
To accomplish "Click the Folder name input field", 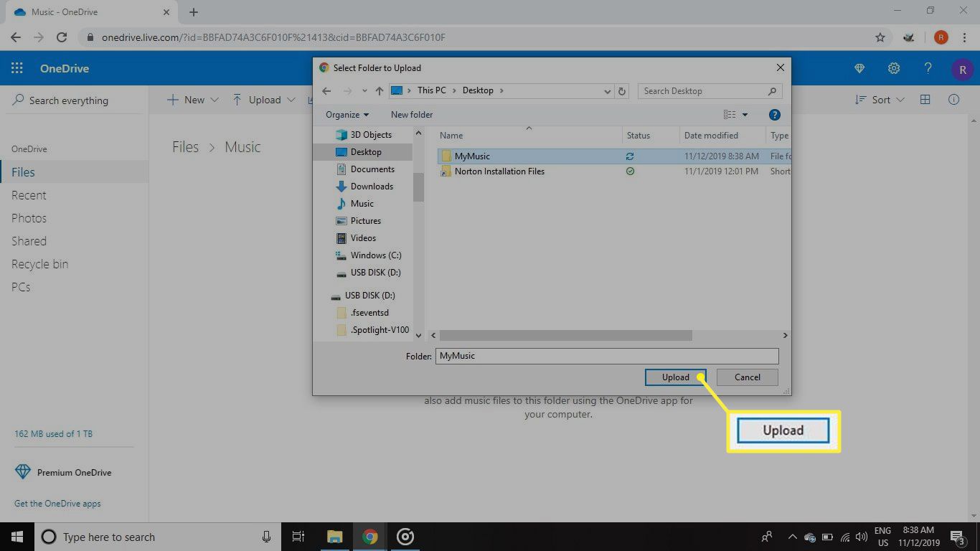I will pos(607,356).
